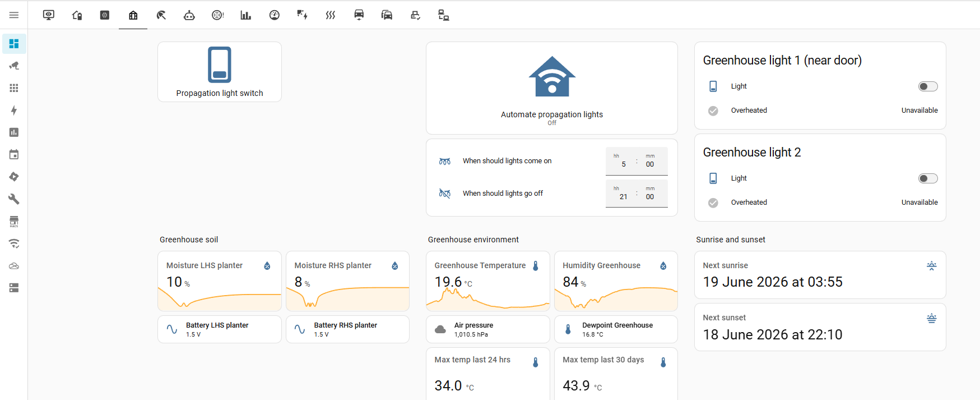The image size is (980, 400).
Task: Open HACS store in sidebar
Action: (14, 221)
